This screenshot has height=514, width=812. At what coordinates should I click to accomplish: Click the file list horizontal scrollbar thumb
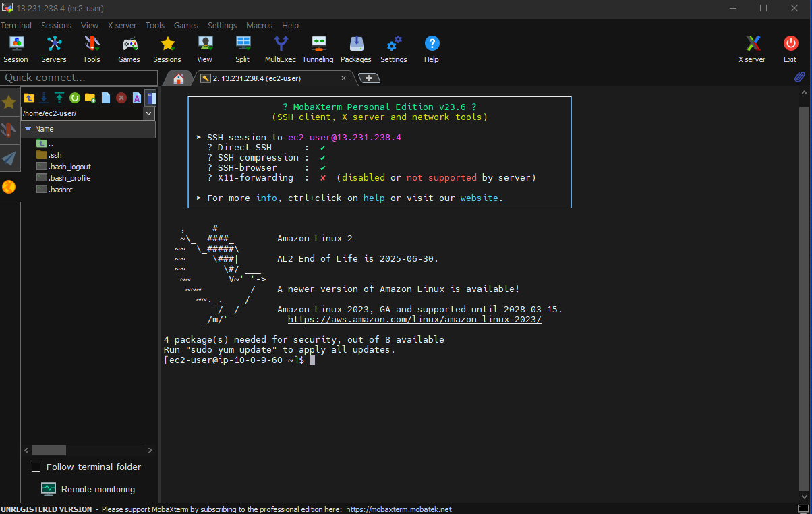tap(49, 450)
